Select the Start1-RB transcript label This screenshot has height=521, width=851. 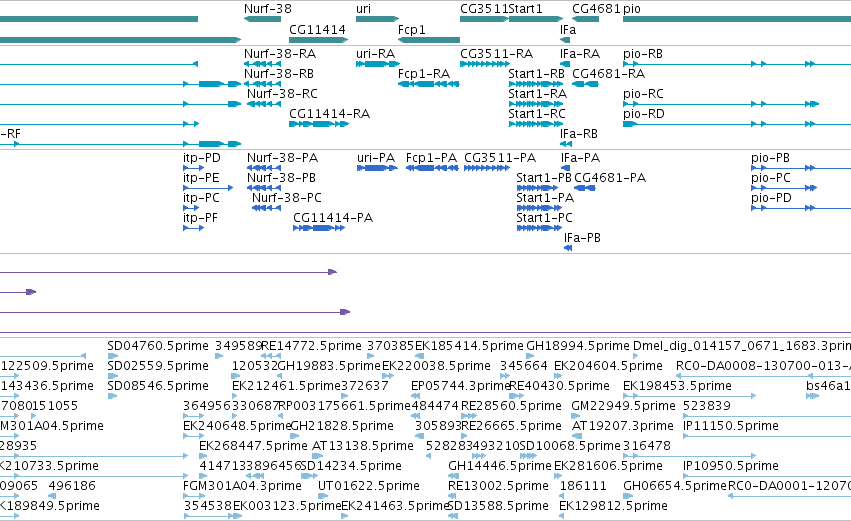pyautogui.click(x=536, y=73)
